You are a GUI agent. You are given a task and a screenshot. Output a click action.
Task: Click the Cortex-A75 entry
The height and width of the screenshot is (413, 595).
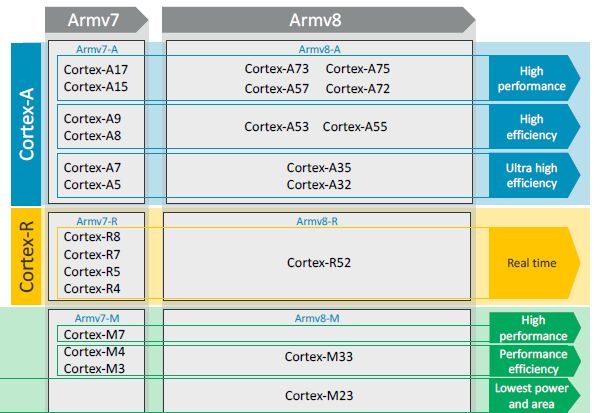357,69
